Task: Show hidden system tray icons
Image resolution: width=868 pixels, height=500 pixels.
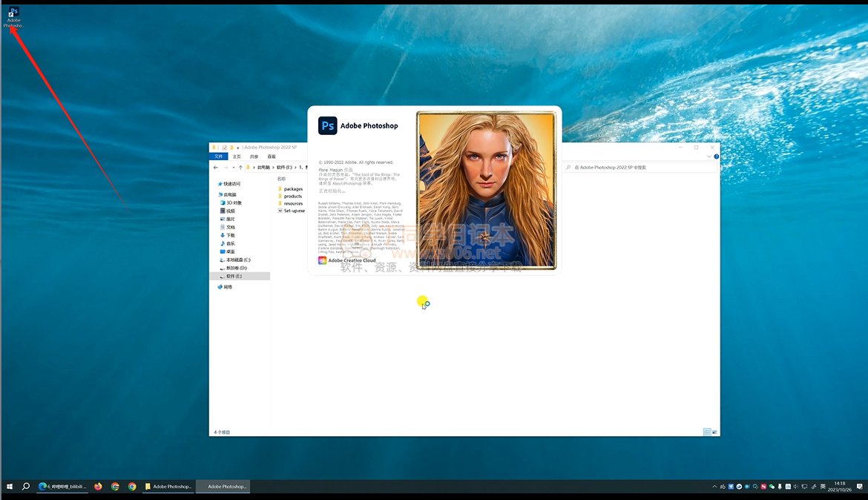Action: pyautogui.click(x=714, y=487)
